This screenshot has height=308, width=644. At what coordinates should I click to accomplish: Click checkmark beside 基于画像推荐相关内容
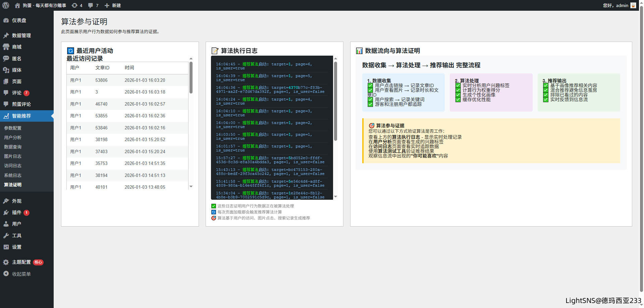(546, 85)
